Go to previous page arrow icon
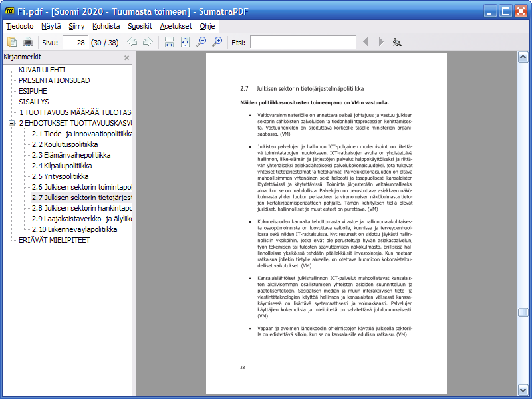Image resolution: width=532 pixels, height=399 pixels. click(132, 42)
